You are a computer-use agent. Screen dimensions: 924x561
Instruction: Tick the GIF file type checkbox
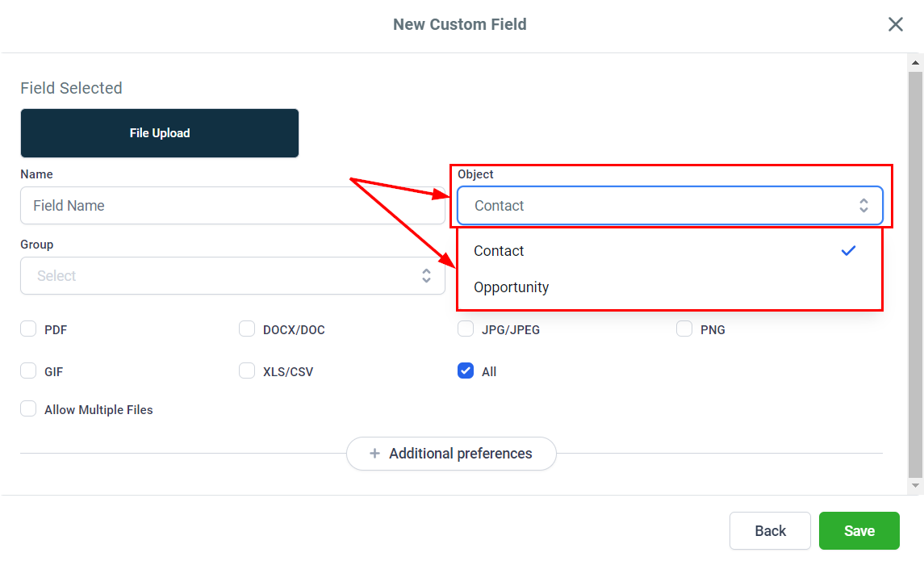point(29,371)
